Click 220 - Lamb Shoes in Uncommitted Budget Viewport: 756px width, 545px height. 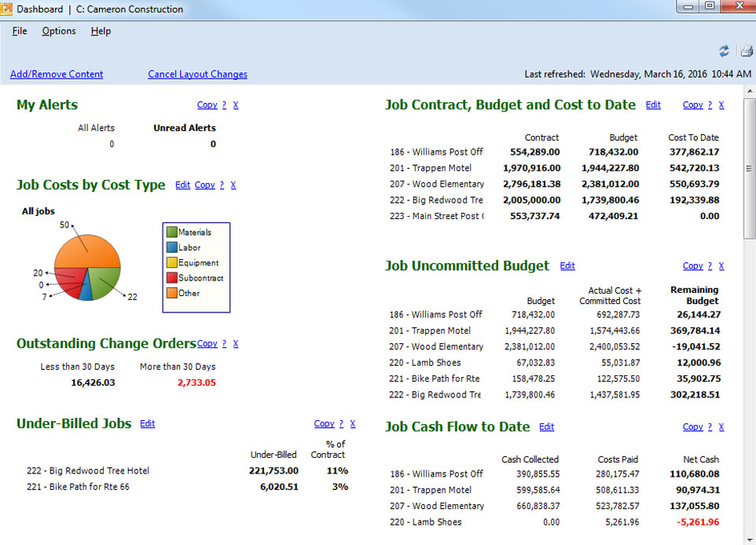(x=425, y=362)
